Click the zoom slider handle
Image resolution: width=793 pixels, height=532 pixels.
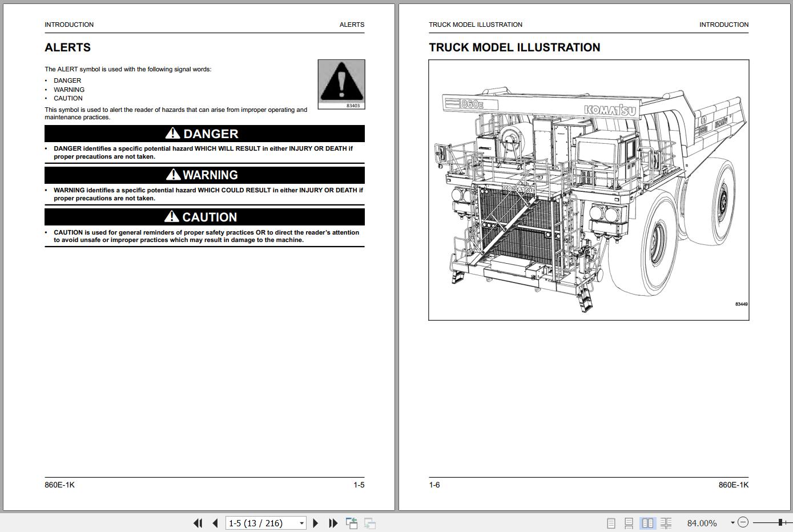(x=780, y=522)
